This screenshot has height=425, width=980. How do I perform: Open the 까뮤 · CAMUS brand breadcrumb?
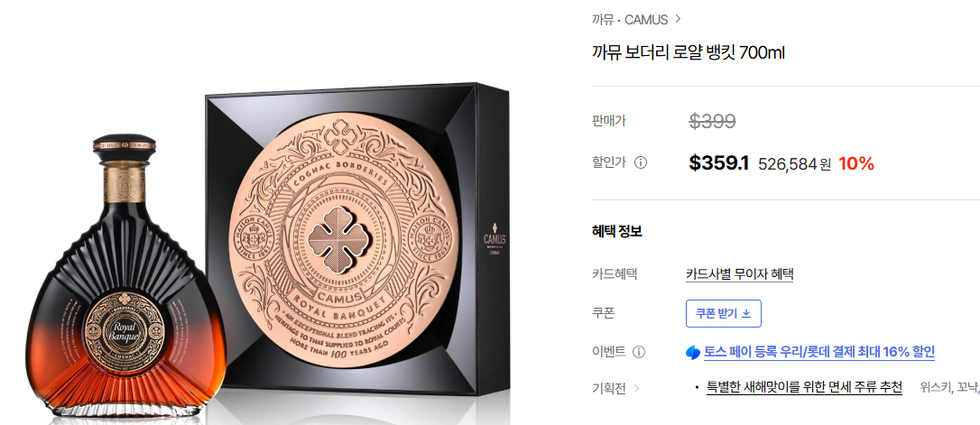[x=630, y=19]
